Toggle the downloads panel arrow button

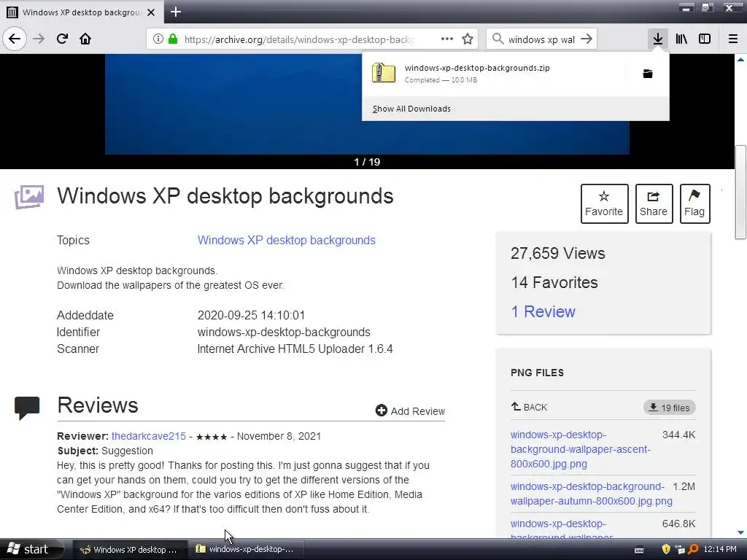pyautogui.click(x=657, y=39)
